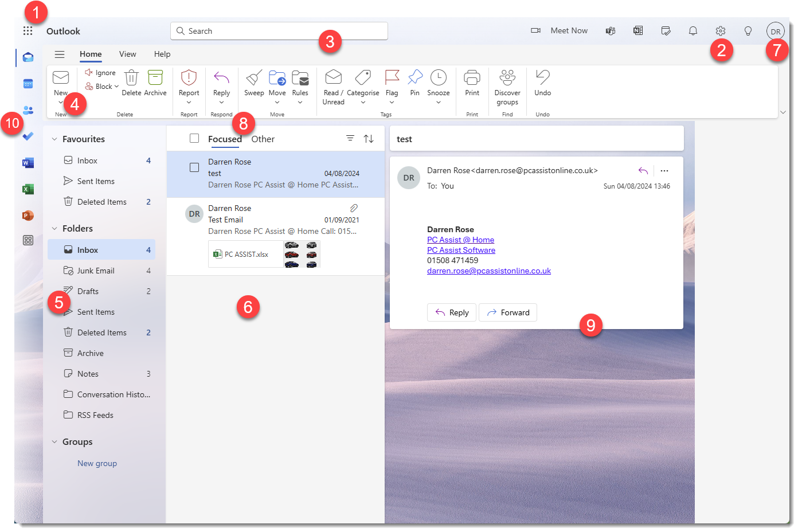Open the Calendar from the left sidebar
Viewport: 798px width, 532px height.
28,84
